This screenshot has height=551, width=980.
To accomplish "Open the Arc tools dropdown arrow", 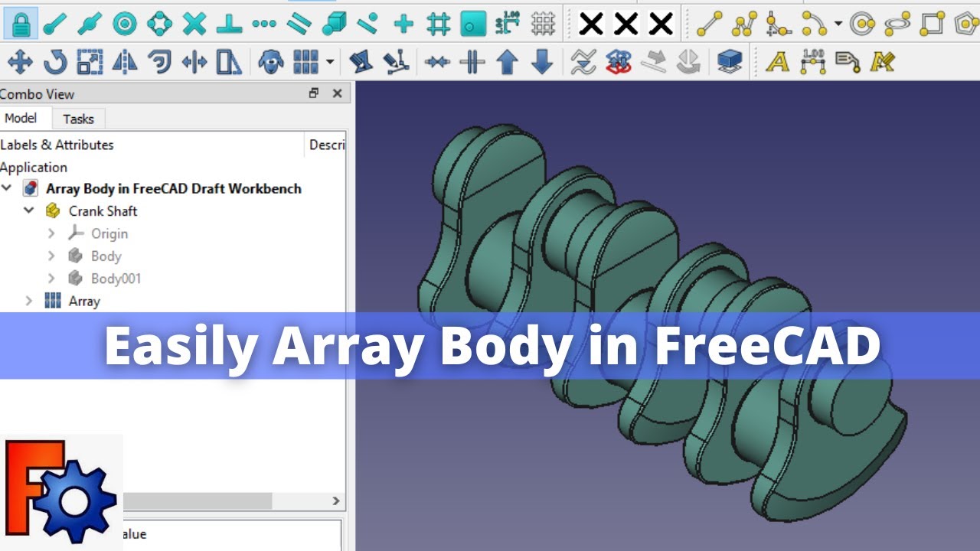I will tap(838, 24).
